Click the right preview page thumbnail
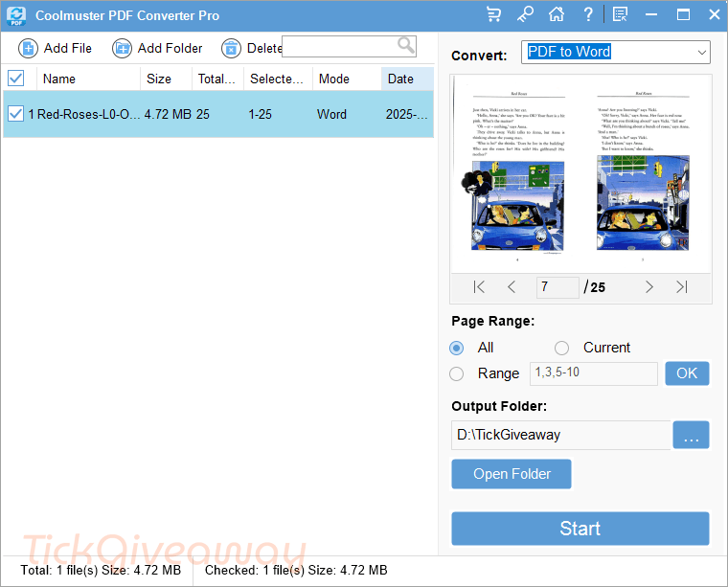Image resolution: width=728 pixels, height=587 pixels. [x=643, y=176]
